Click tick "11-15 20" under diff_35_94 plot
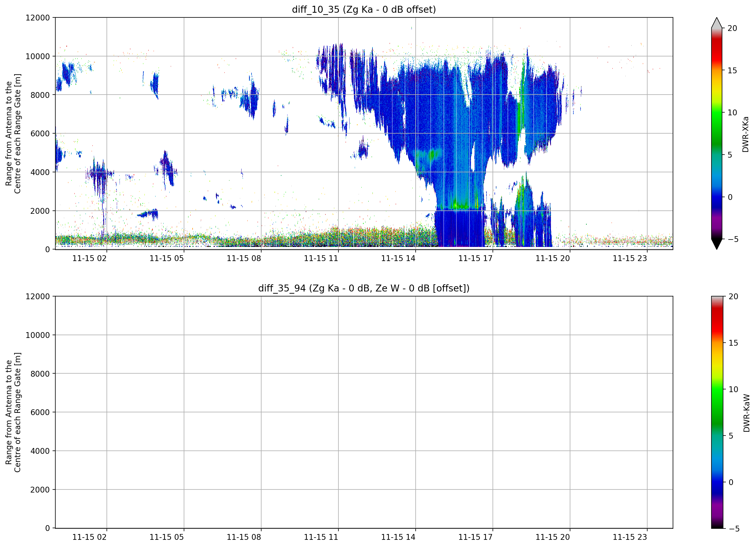Image resolution: width=756 pixels, height=547 pixels. tap(553, 537)
